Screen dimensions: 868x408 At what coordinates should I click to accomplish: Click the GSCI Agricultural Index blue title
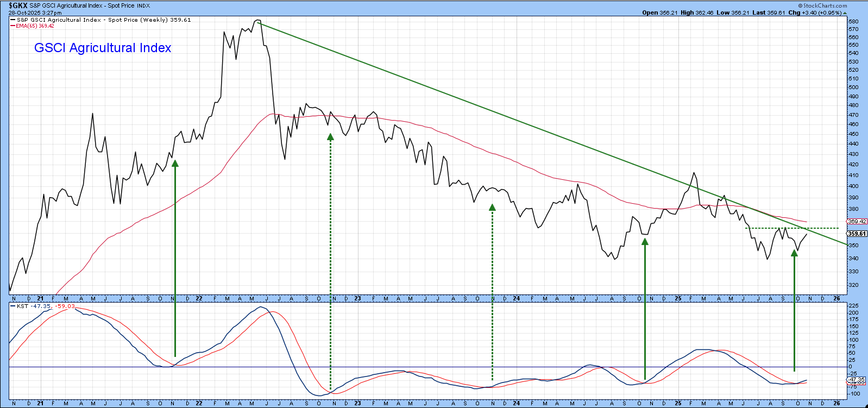[x=103, y=48]
